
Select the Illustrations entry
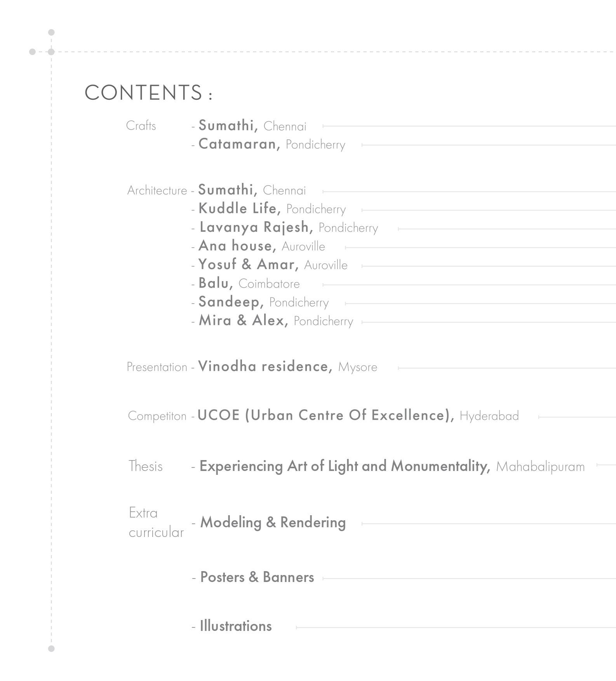pyautogui.click(x=235, y=626)
